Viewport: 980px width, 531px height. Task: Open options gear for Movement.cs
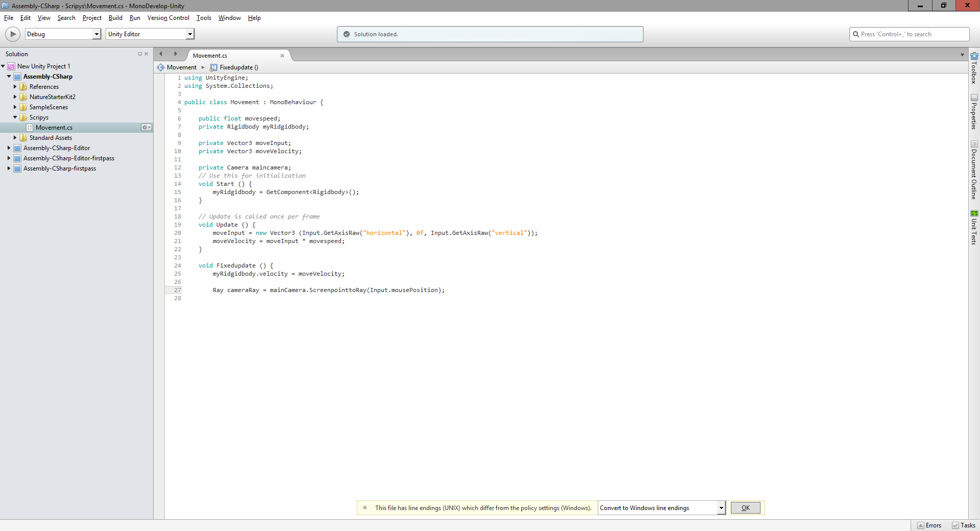click(x=146, y=128)
